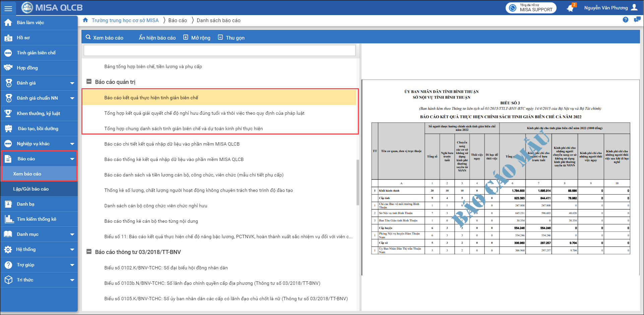
Task: Click the home breadcrumb icon
Action: (85, 20)
